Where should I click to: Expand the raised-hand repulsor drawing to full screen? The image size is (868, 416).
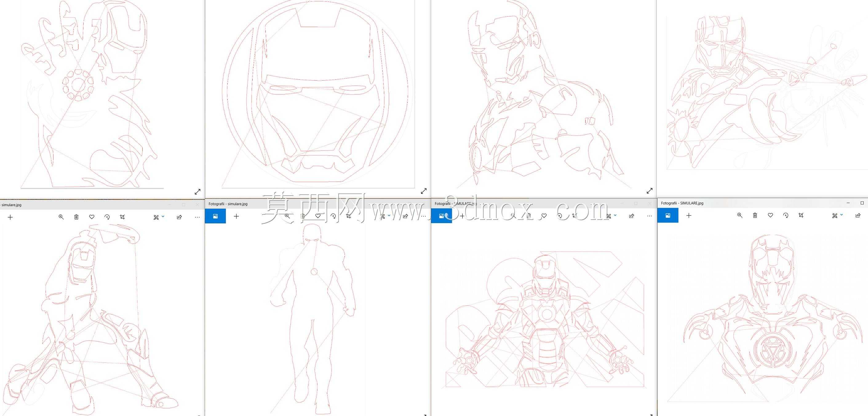click(x=197, y=191)
